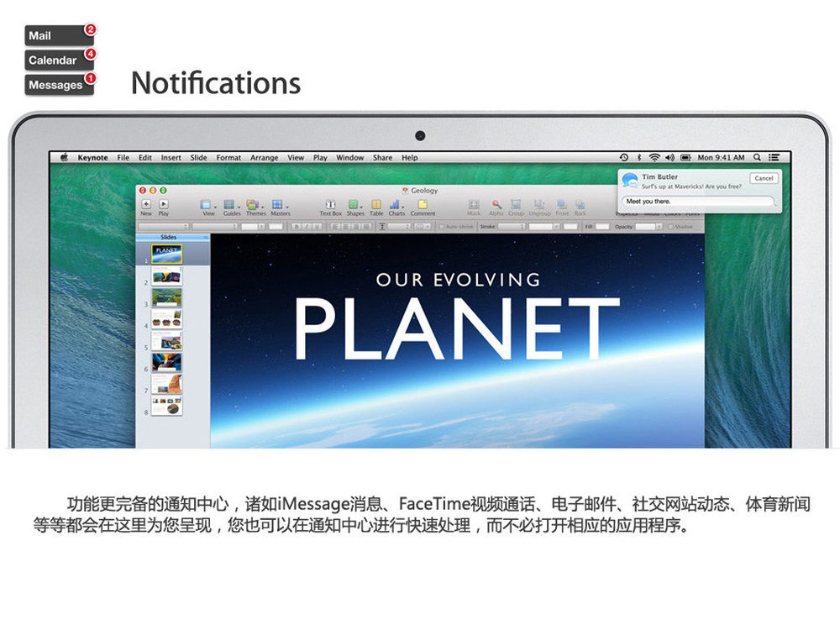The height and width of the screenshot is (630, 840).
Task: Open the Arrange menu
Action: point(264,158)
